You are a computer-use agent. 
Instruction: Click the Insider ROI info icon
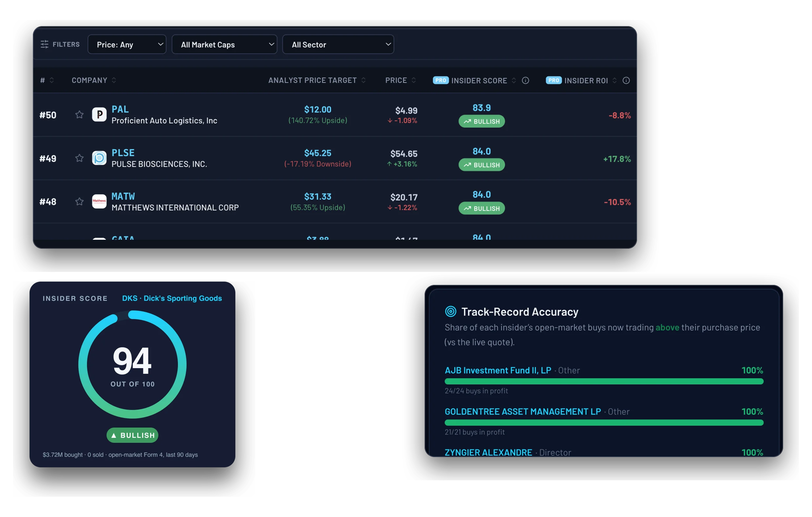point(626,80)
